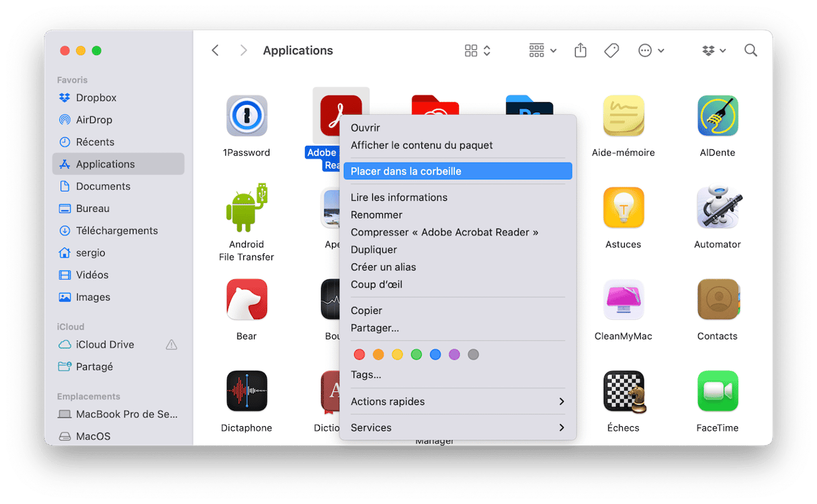The height and width of the screenshot is (504, 817).
Task: Open Téléchargements in the sidebar
Action: coord(117,230)
